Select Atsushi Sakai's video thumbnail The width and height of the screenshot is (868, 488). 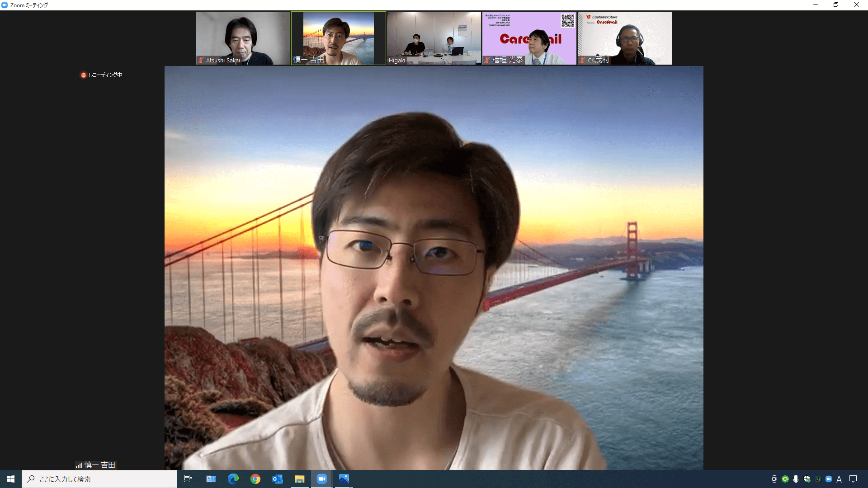pos(243,38)
